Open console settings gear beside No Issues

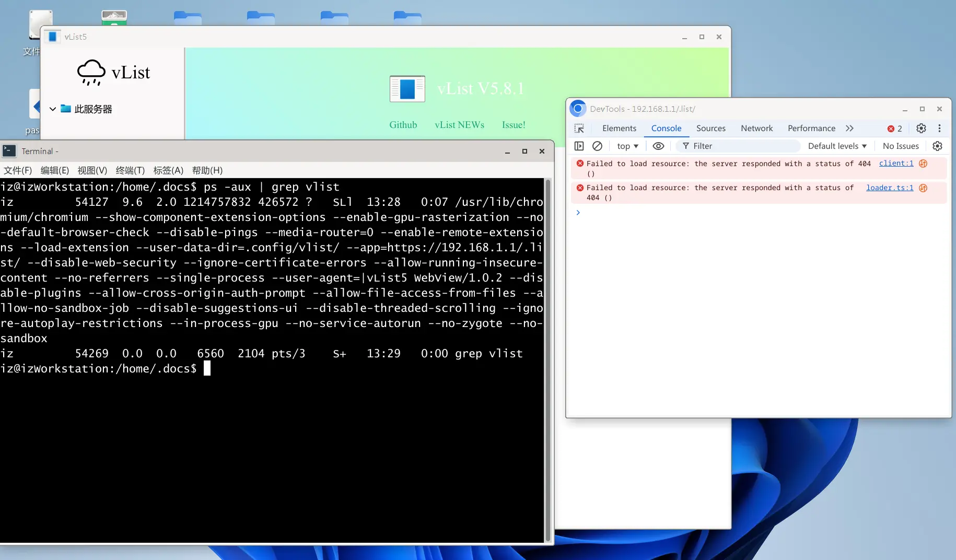[938, 146]
